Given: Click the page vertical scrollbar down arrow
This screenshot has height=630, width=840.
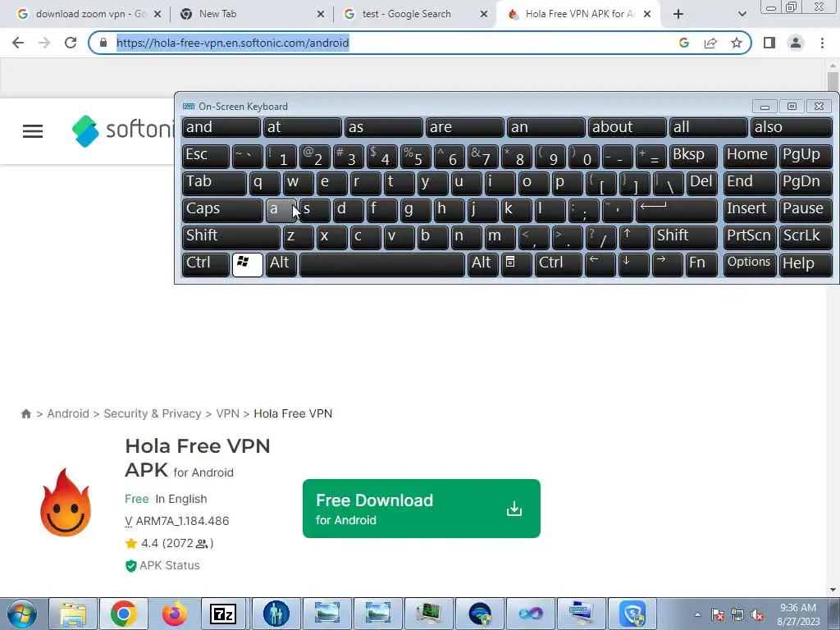Looking at the screenshot, I should [x=833, y=589].
